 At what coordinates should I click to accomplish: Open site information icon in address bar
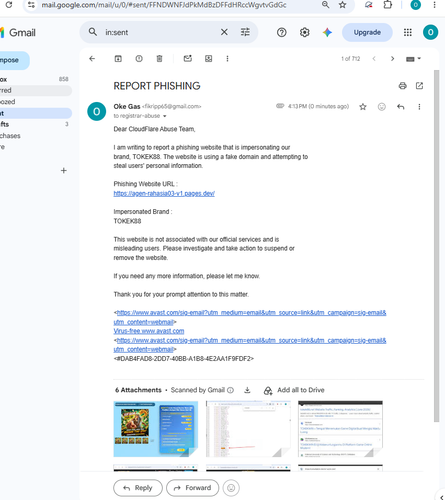31,5
